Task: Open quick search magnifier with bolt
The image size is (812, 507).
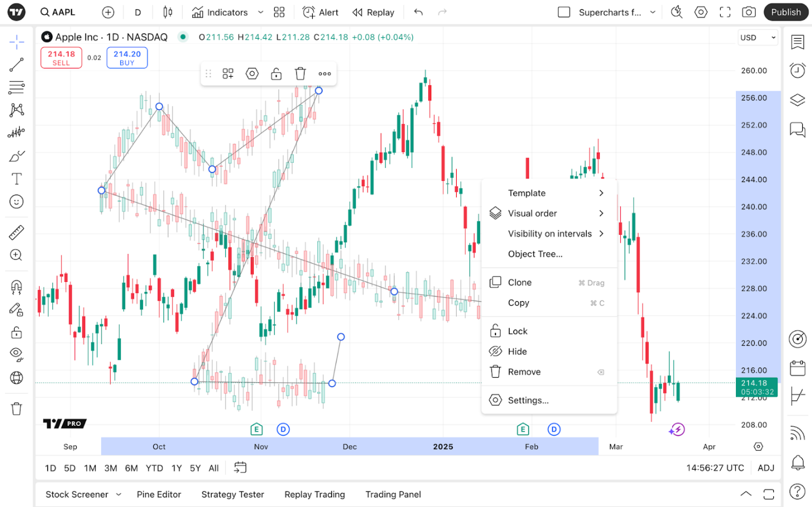Action: (x=676, y=12)
